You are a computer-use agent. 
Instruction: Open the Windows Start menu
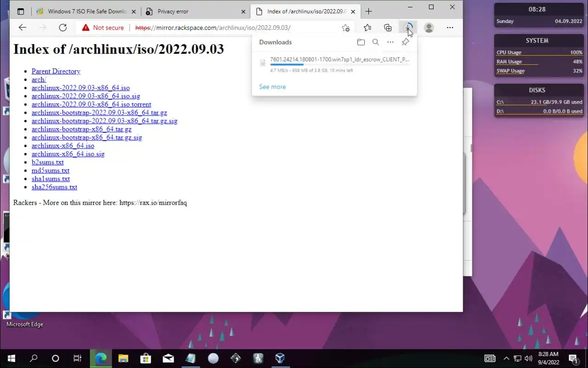11,358
